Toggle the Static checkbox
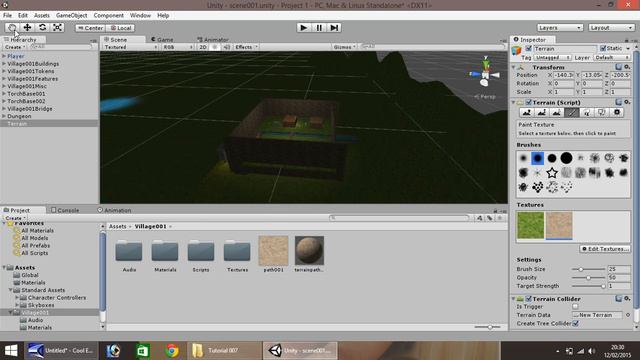640x360 pixels. tap(603, 48)
